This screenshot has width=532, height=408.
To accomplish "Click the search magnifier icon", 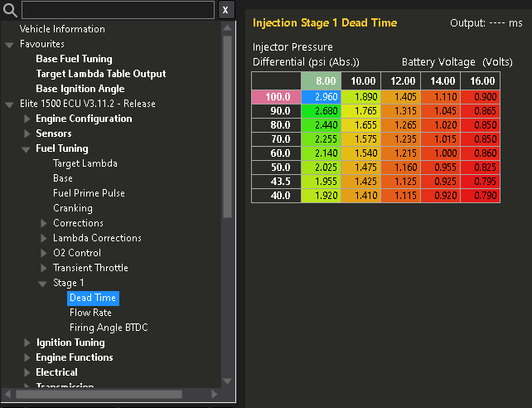I will (11, 10).
